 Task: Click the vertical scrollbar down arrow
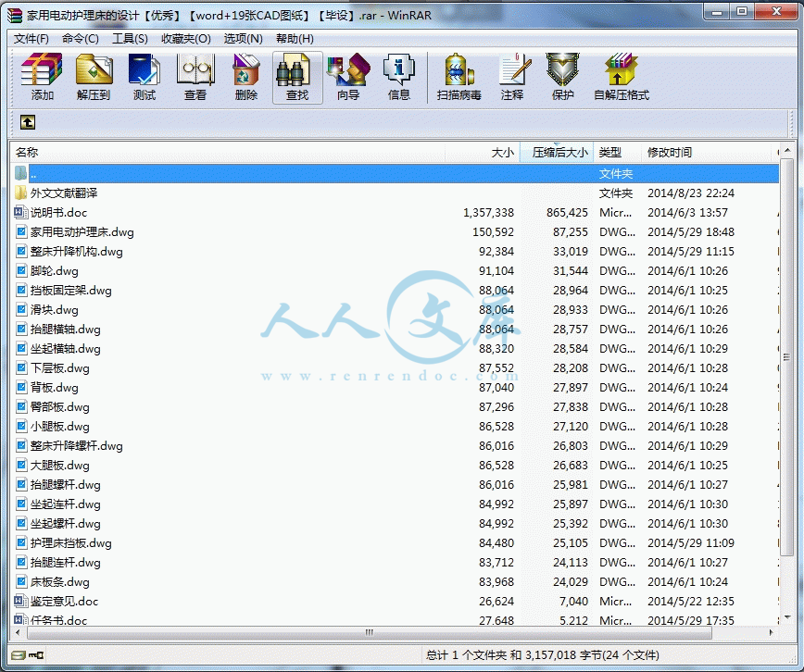(x=787, y=617)
